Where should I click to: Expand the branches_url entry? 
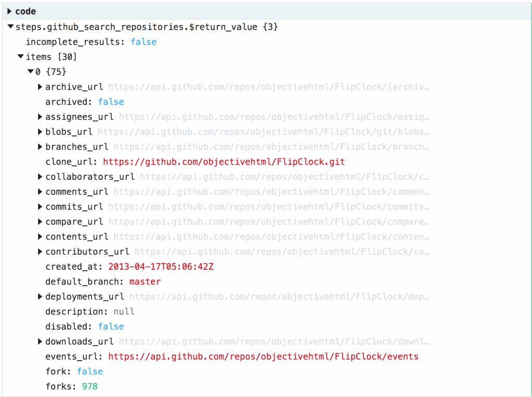[x=41, y=147]
